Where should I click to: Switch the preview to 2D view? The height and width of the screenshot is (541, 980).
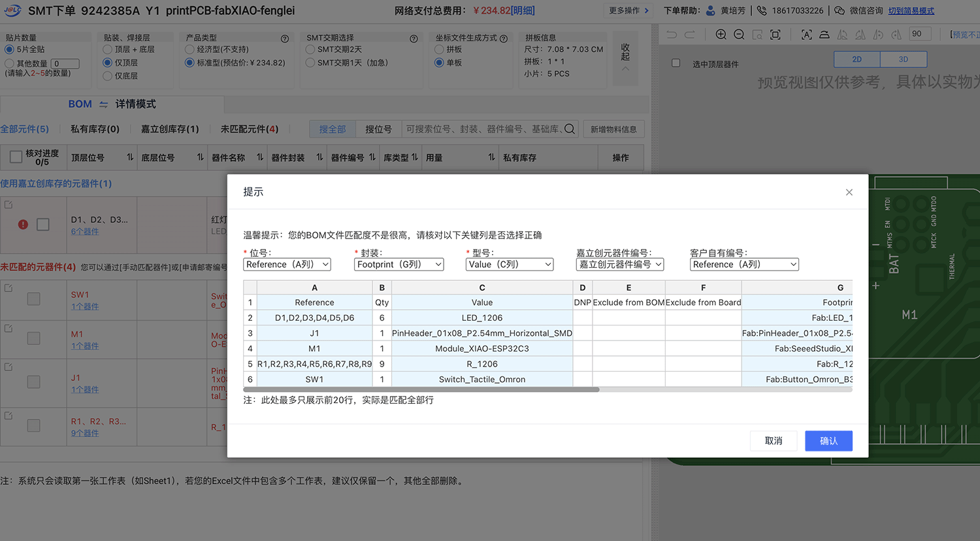pos(857,59)
